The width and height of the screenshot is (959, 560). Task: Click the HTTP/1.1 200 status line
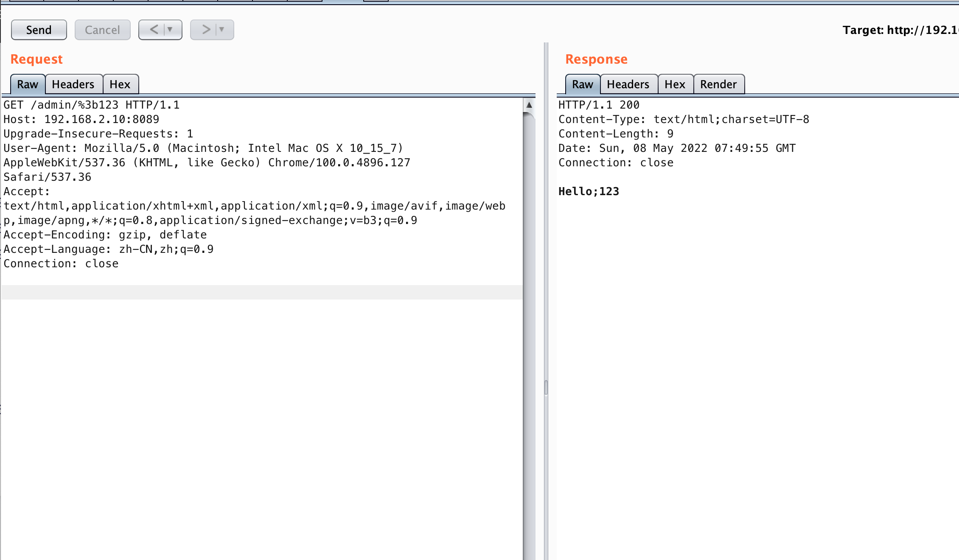(x=599, y=105)
